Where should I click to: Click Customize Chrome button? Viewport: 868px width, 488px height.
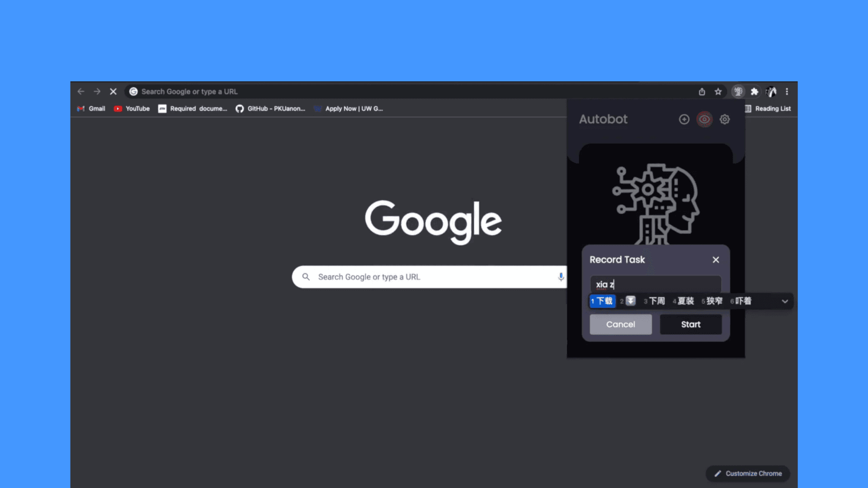pos(748,474)
